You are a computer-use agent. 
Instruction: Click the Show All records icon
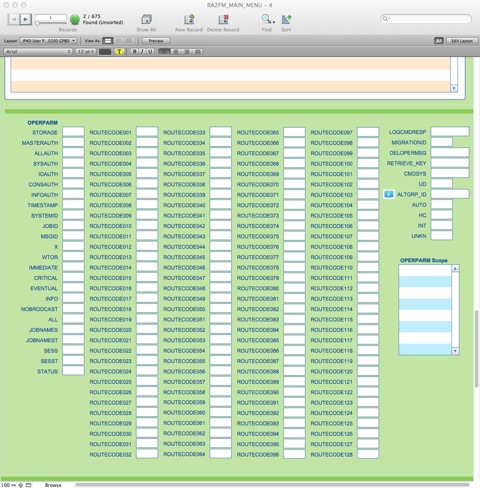[146, 19]
